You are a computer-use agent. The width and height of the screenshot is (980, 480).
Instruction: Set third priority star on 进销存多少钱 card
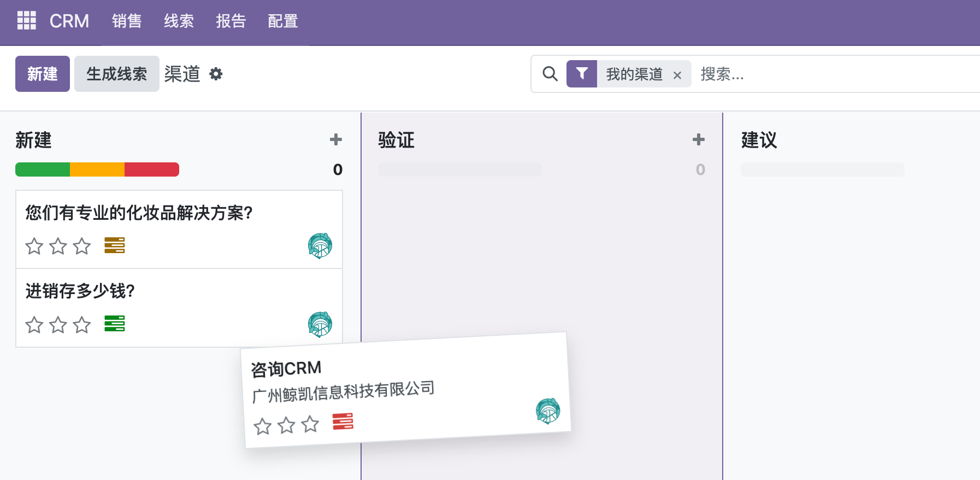coord(82,325)
